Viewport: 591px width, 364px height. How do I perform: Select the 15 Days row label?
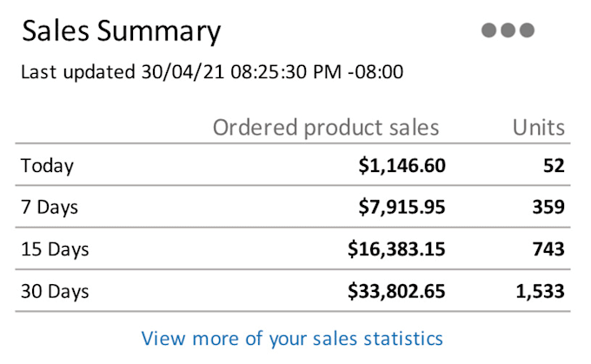[55, 249]
